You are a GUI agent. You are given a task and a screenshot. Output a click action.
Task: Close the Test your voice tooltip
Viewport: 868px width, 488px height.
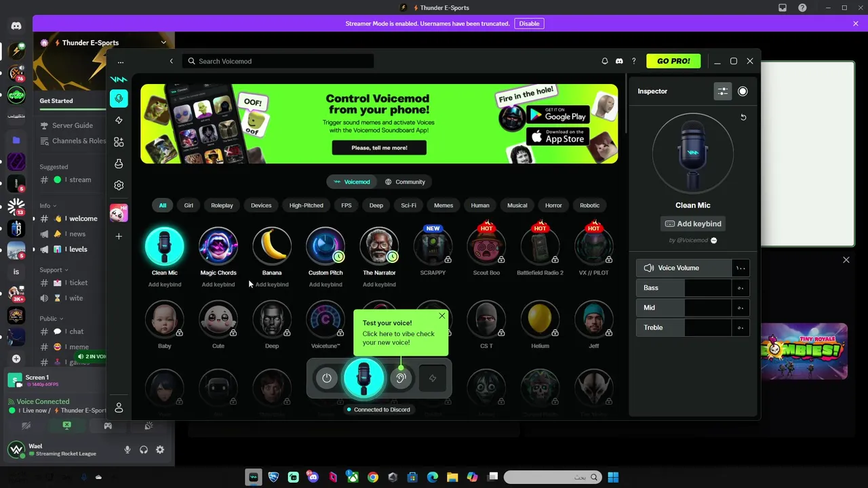pyautogui.click(x=442, y=316)
